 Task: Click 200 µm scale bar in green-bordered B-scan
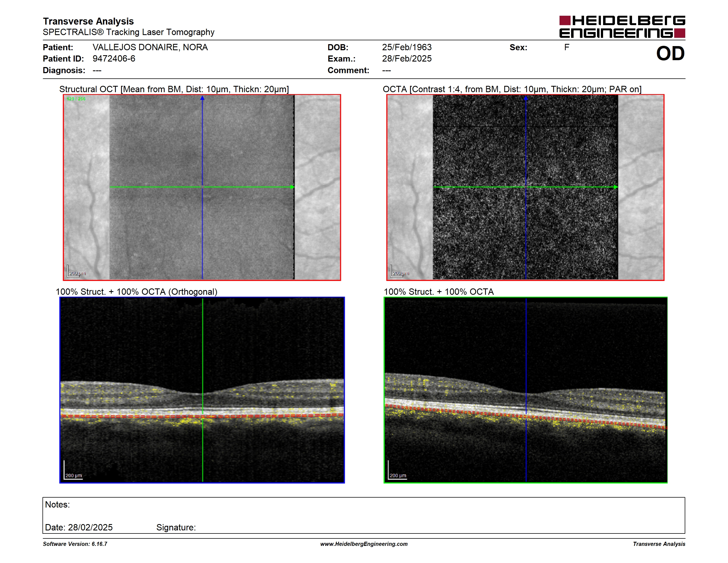397,470
